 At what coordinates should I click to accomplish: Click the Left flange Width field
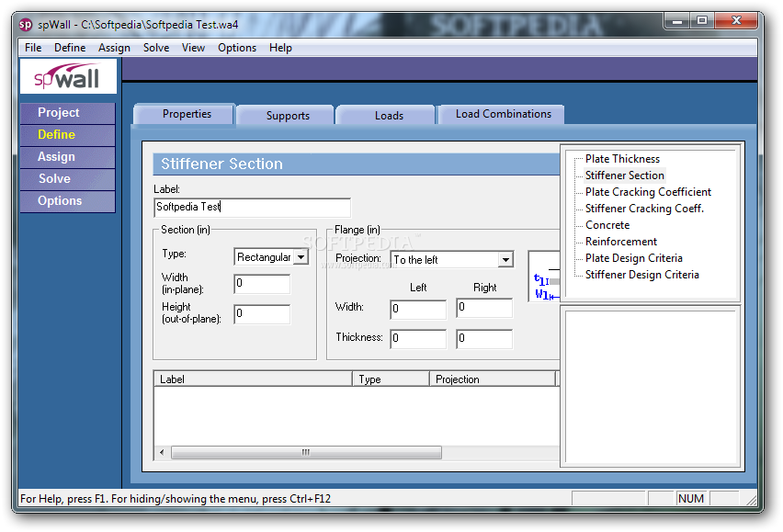pos(418,309)
